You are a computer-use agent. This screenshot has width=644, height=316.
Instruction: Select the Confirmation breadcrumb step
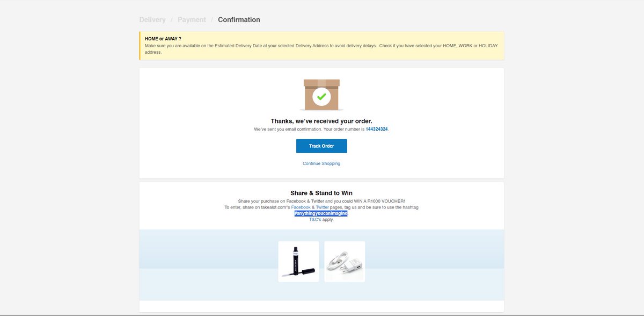coord(239,20)
